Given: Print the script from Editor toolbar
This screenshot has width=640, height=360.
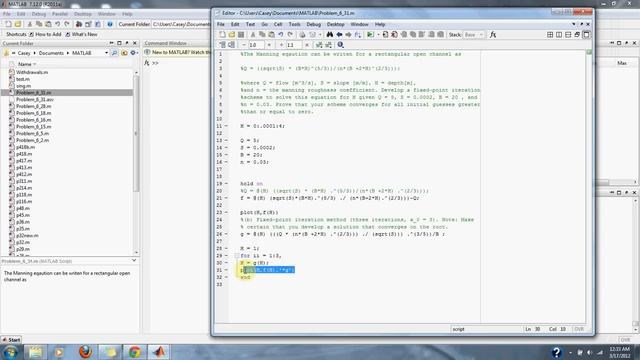Looking at the screenshot, I should [x=302, y=35].
